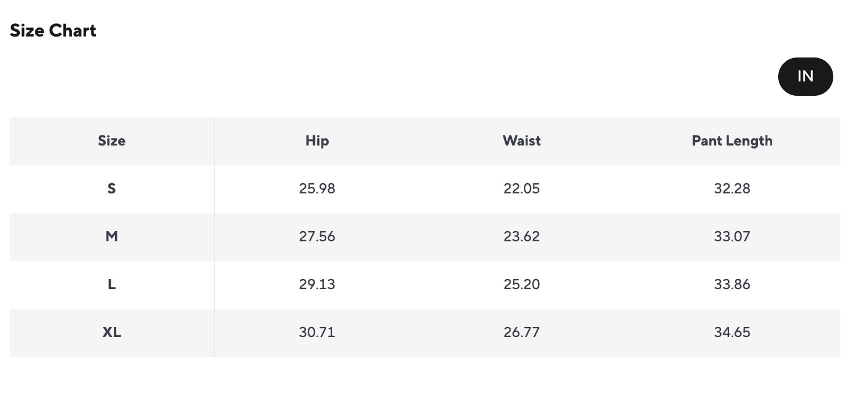Select the S size row label

click(111, 189)
